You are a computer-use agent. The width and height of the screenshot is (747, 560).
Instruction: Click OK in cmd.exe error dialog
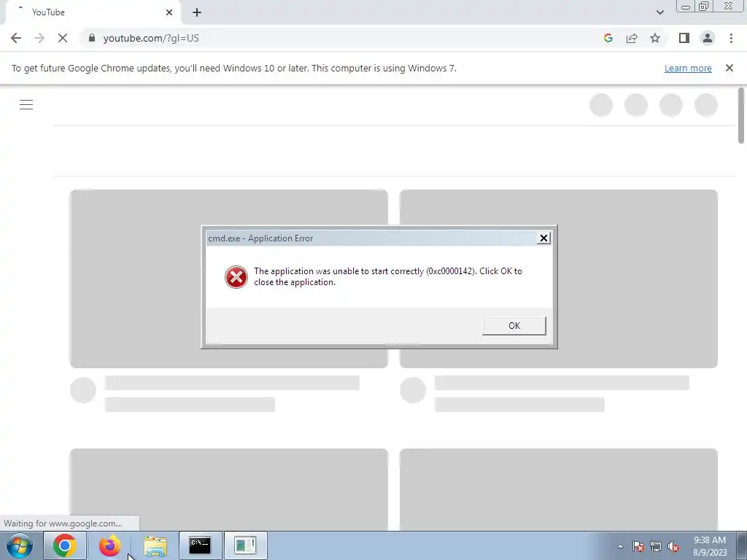(x=514, y=326)
